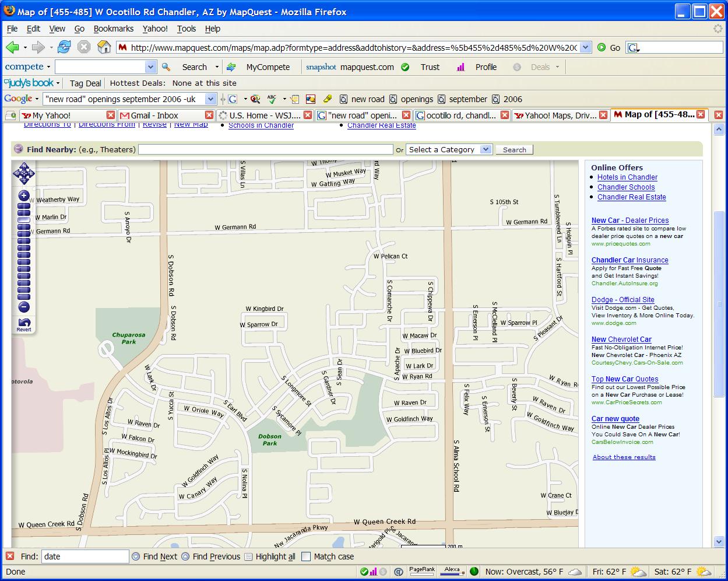The width and height of the screenshot is (728, 581).
Task: Click the compete toolbar magnifier Search icon
Action: tap(166, 67)
